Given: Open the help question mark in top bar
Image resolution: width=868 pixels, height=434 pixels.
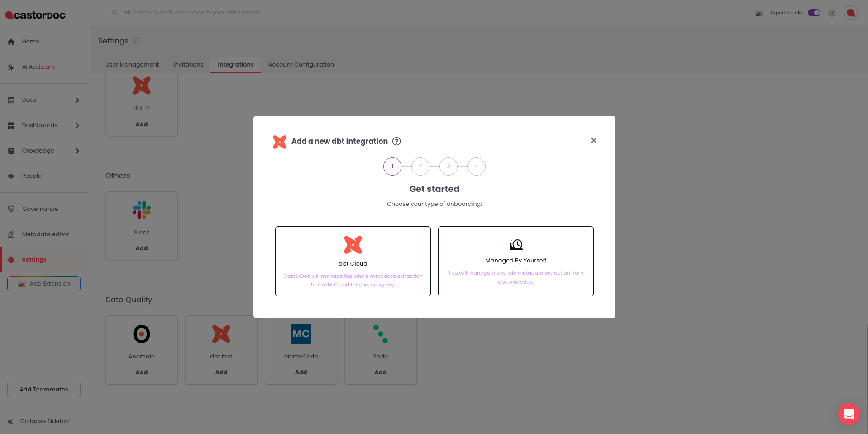Looking at the screenshot, I should tap(832, 13).
